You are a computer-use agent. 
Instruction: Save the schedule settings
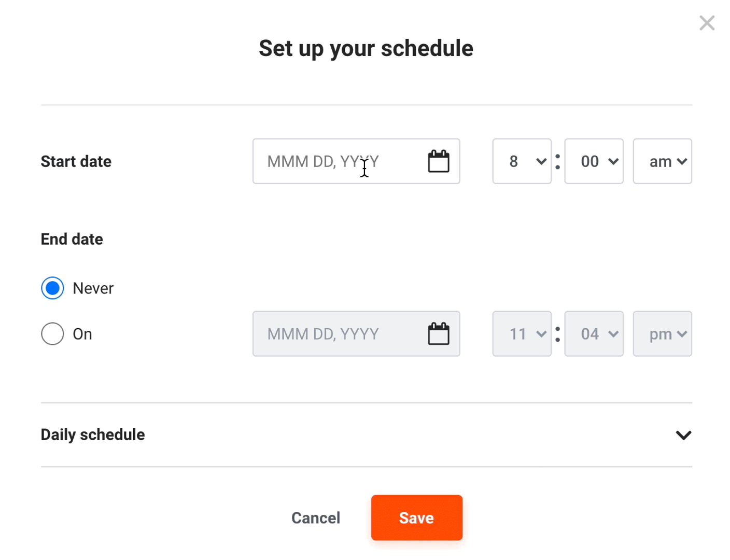pos(416,517)
